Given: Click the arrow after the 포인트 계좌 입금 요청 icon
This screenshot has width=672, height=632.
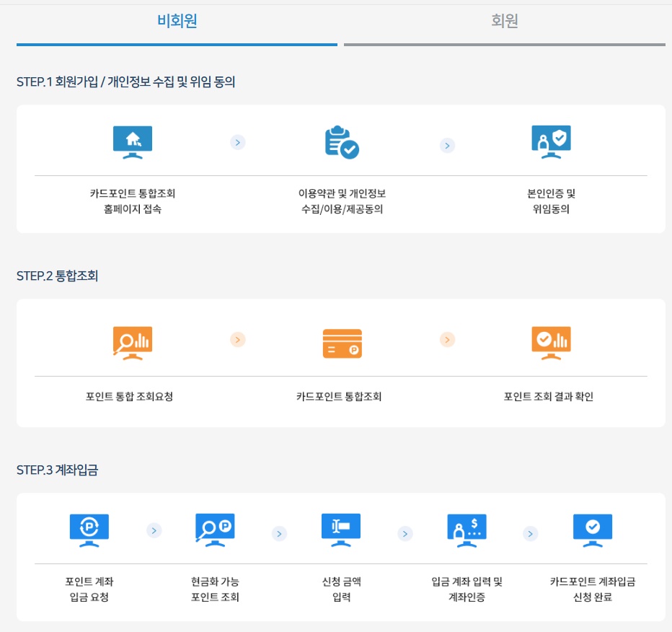Looking at the screenshot, I should coord(154,530).
